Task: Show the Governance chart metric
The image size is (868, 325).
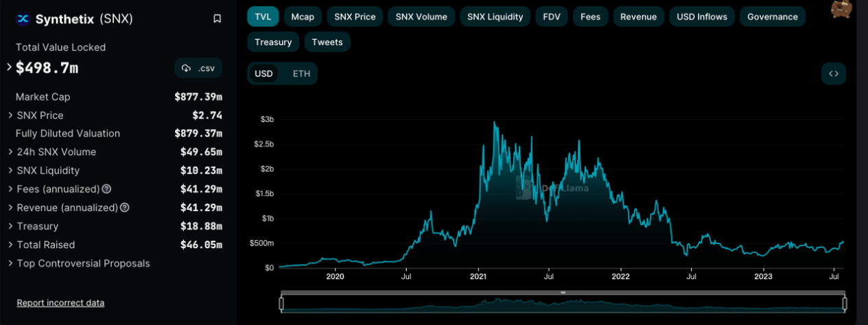Action: tap(772, 16)
